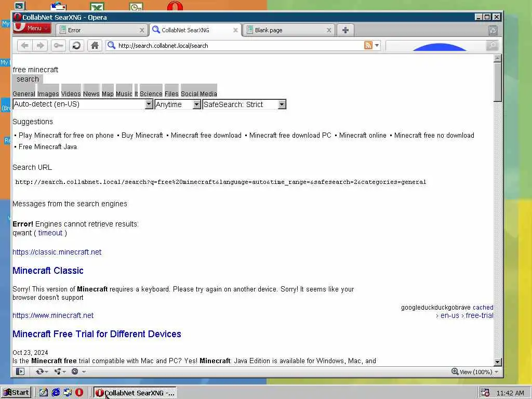This screenshot has height=399, width=532.
Task: Click the vertical scrollbar thumb
Action: 497,82
